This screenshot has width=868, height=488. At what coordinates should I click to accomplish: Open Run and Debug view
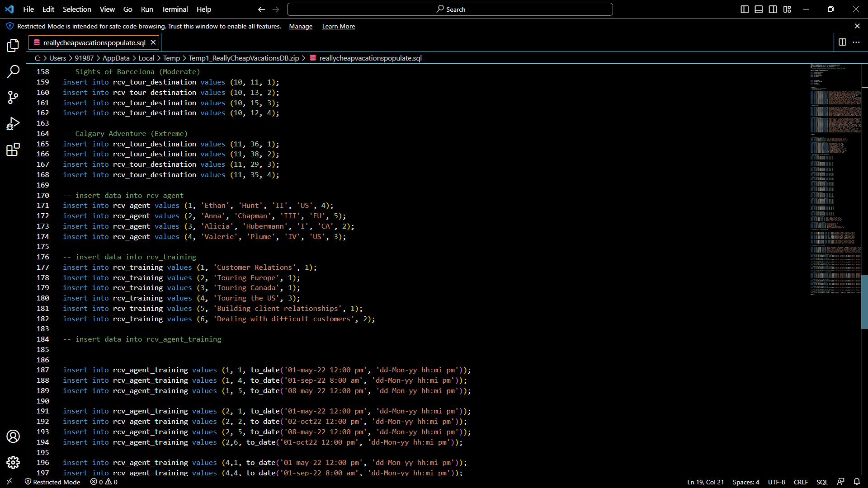click(13, 123)
